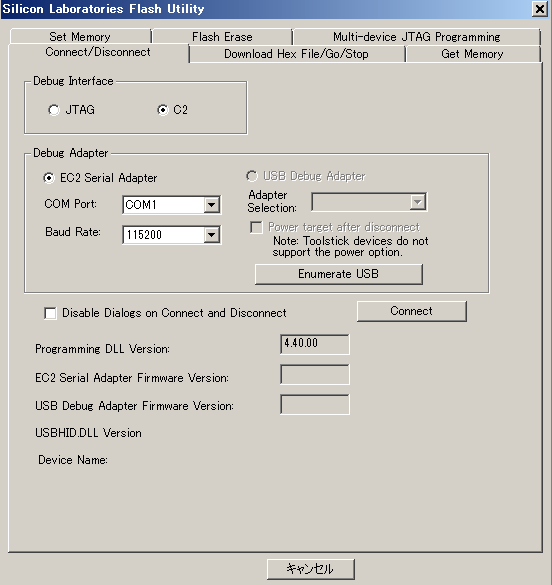Switch to the Set Memory tab

(x=80, y=37)
